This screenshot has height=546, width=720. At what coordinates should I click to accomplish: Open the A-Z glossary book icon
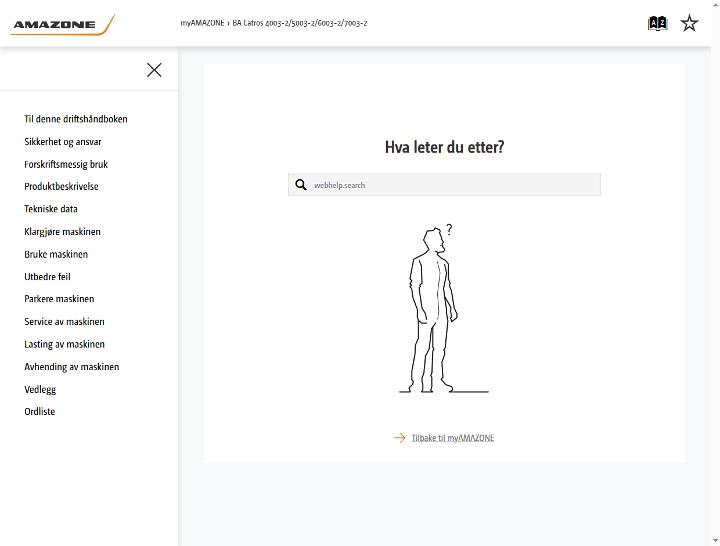point(657,23)
